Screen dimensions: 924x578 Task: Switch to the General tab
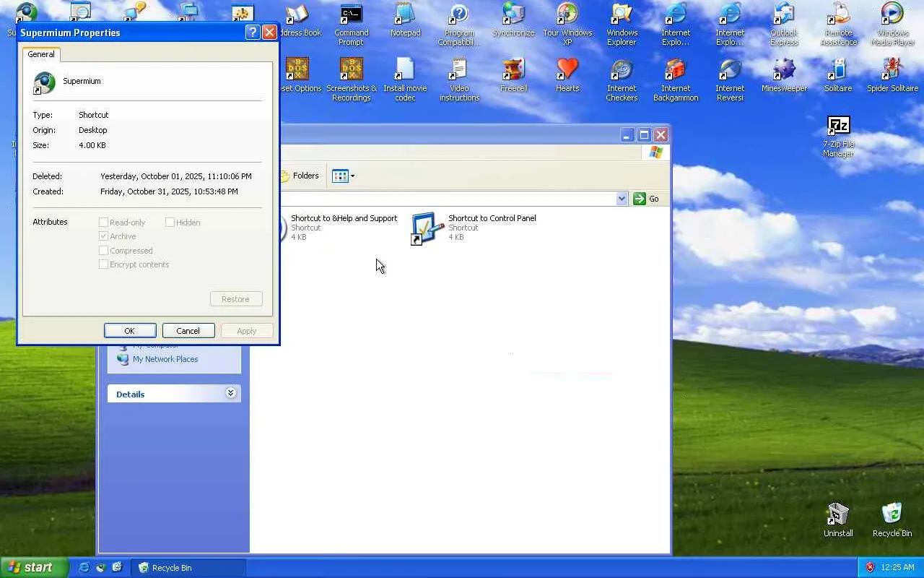point(41,54)
